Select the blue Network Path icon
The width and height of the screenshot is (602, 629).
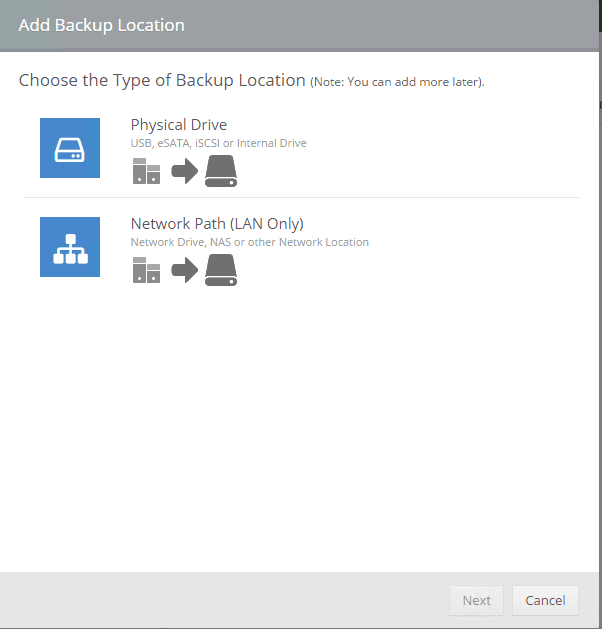70,247
